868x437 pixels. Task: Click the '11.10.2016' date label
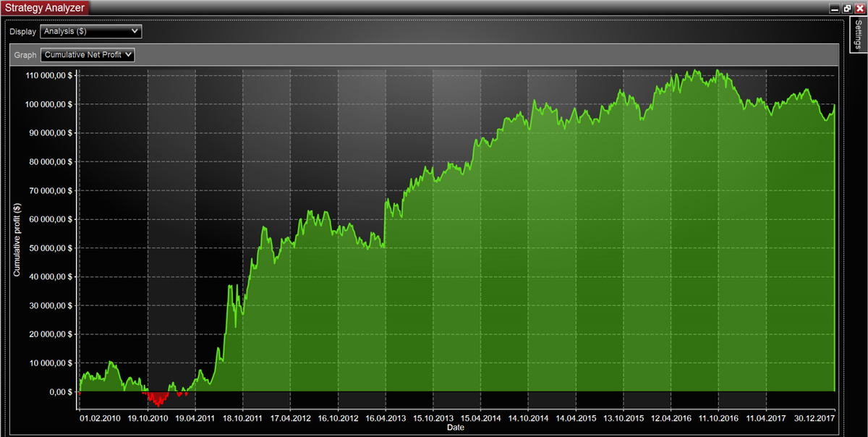(x=718, y=418)
